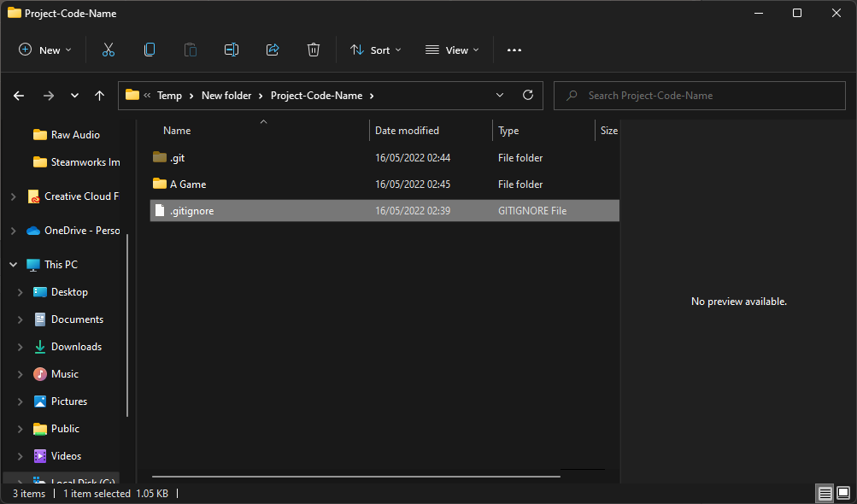This screenshot has height=504, width=857.
Task: Click the .gitignore file icon
Action: [x=160, y=210]
